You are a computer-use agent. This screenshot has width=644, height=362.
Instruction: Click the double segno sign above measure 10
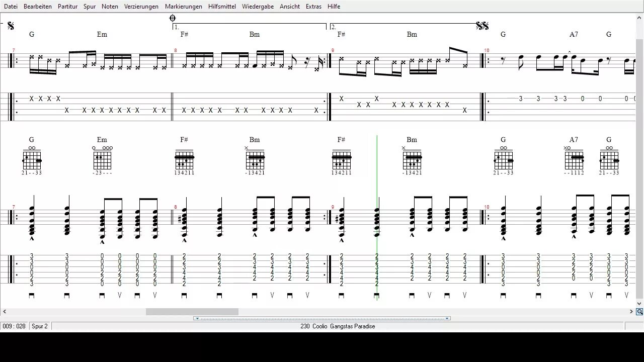[482, 26]
